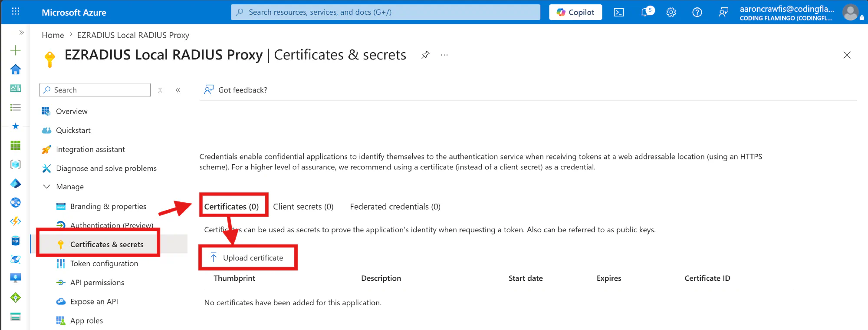
Task: Click the Microsoft Azure logo text
Action: tap(74, 12)
